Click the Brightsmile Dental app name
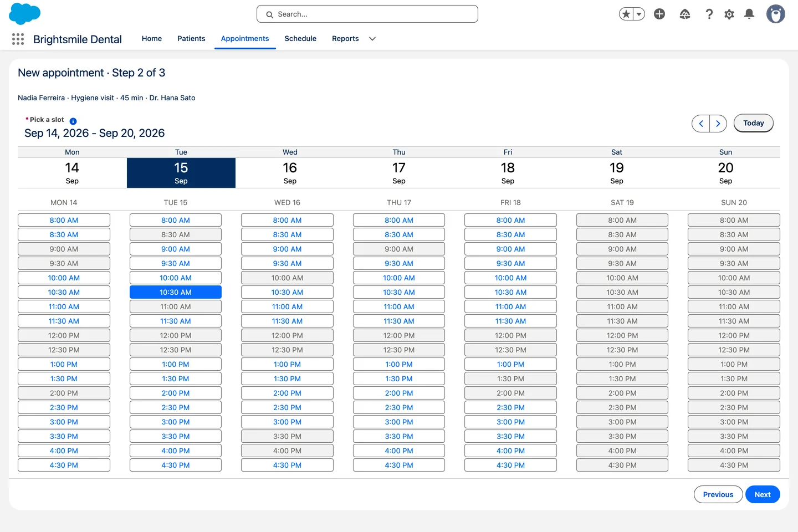This screenshot has width=798, height=532. click(x=78, y=39)
